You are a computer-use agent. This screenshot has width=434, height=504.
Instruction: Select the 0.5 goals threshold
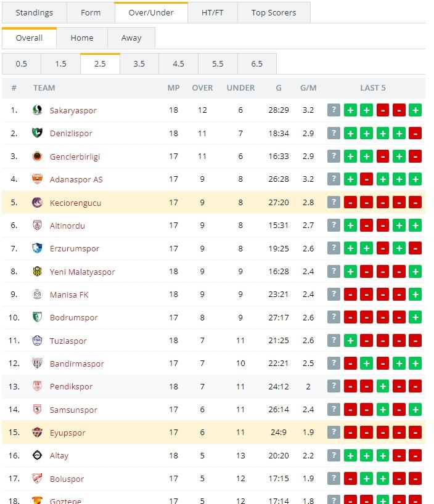22,63
